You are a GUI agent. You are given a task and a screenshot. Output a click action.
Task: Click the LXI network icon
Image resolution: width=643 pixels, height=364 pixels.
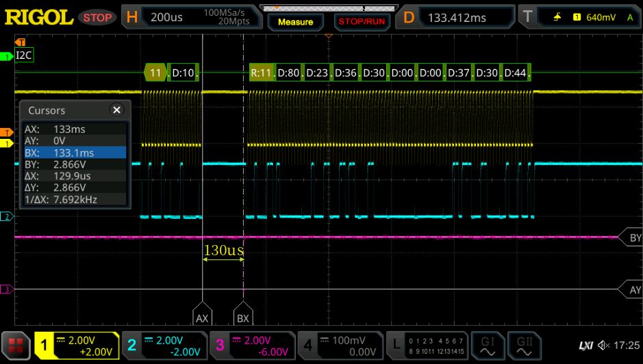point(586,346)
